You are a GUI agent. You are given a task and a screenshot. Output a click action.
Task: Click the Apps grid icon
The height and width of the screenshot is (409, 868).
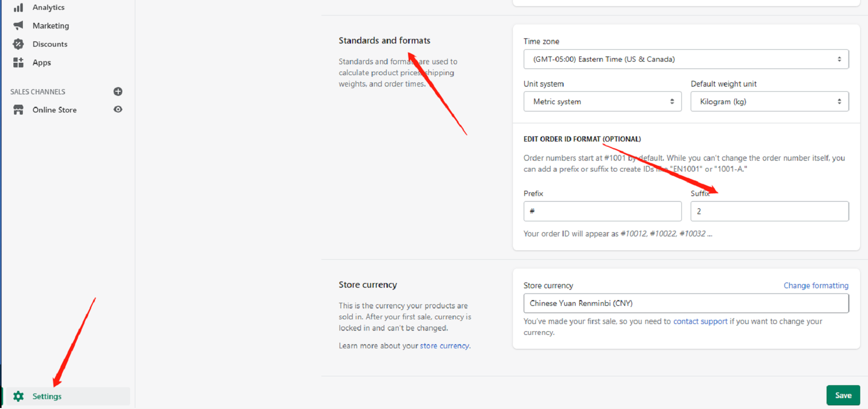(19, 63)
